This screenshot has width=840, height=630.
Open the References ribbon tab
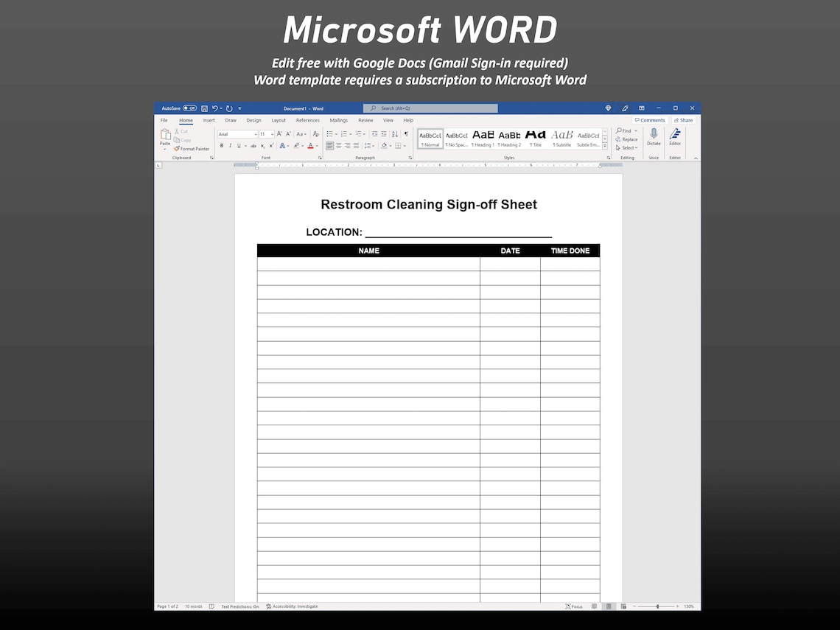(307, 120)
